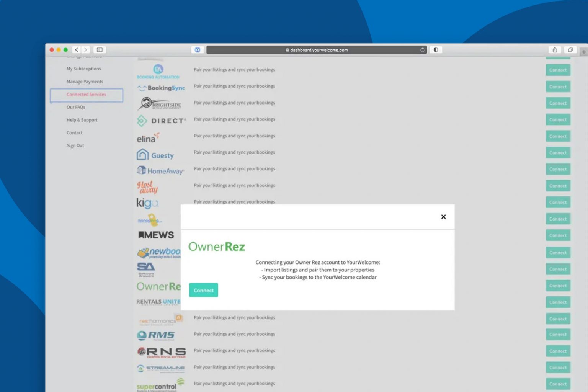Connect the Guesty integration

(x=558, y=153)
